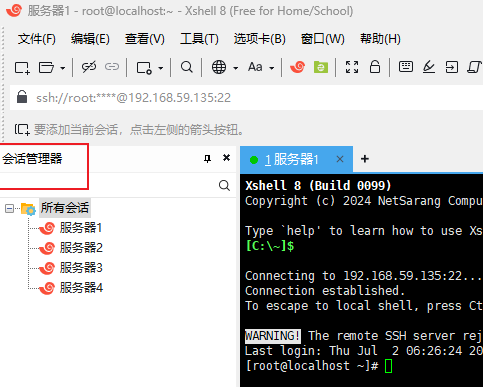Click the virtual keyboard icon

[x=406, y=67]
